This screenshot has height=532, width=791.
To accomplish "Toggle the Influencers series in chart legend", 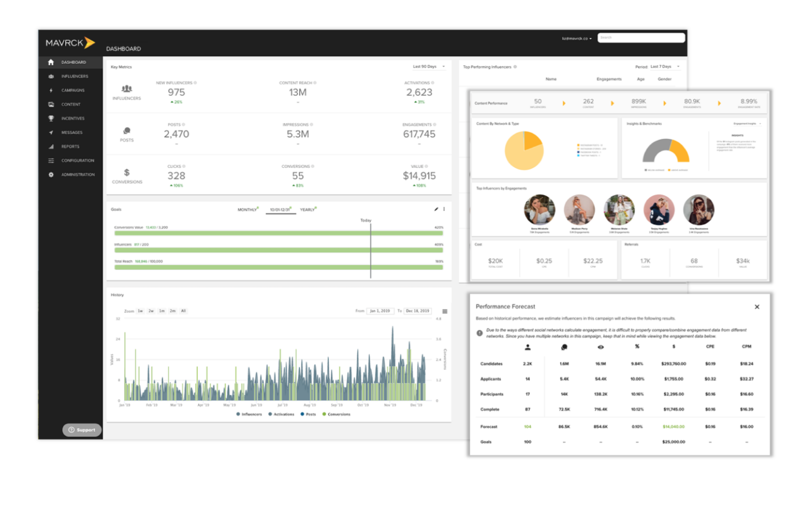I will coord(249,414).
